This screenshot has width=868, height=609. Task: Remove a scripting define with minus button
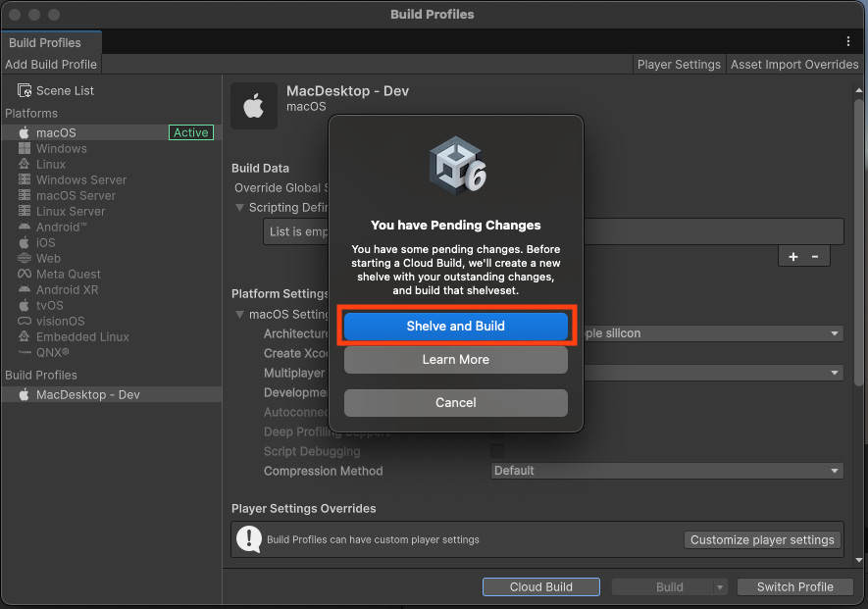click(x=815, y=256)
